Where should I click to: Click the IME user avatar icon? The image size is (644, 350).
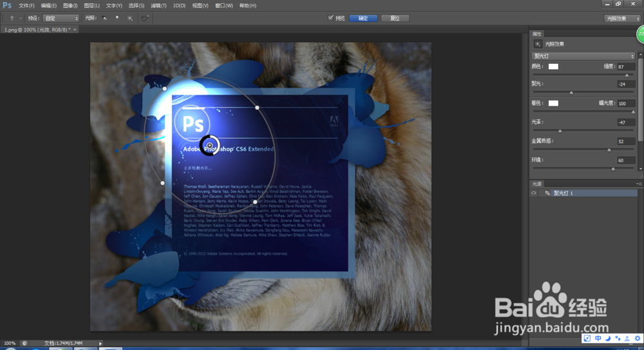[627, 338]
